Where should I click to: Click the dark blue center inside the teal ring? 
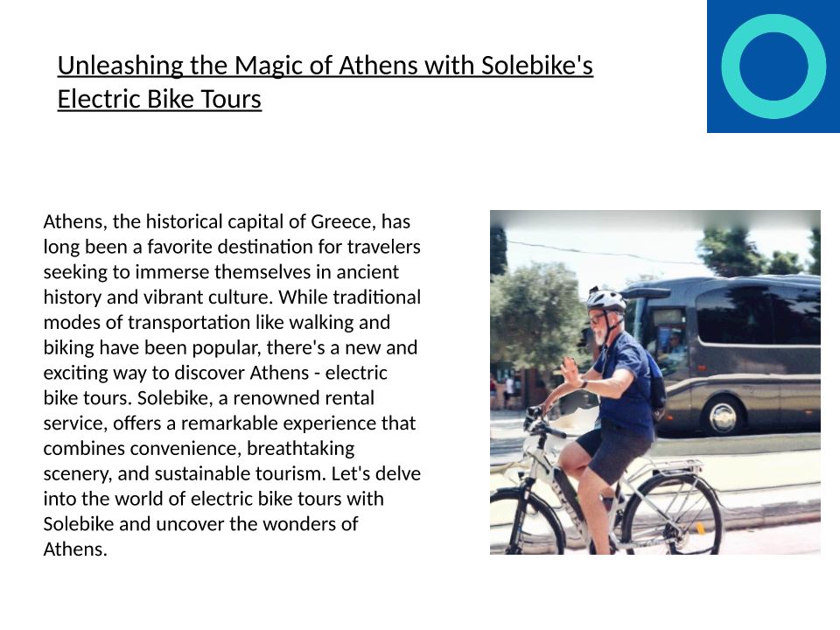point(773,66)
